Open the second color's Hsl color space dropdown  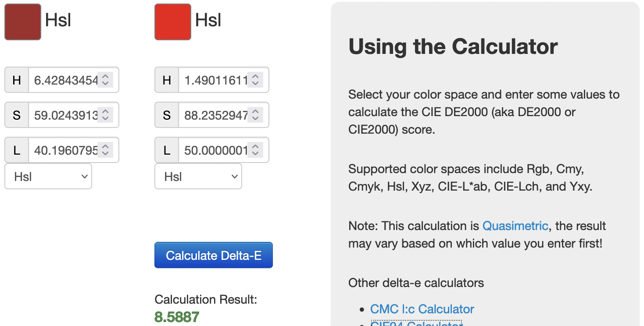[198, 176]
